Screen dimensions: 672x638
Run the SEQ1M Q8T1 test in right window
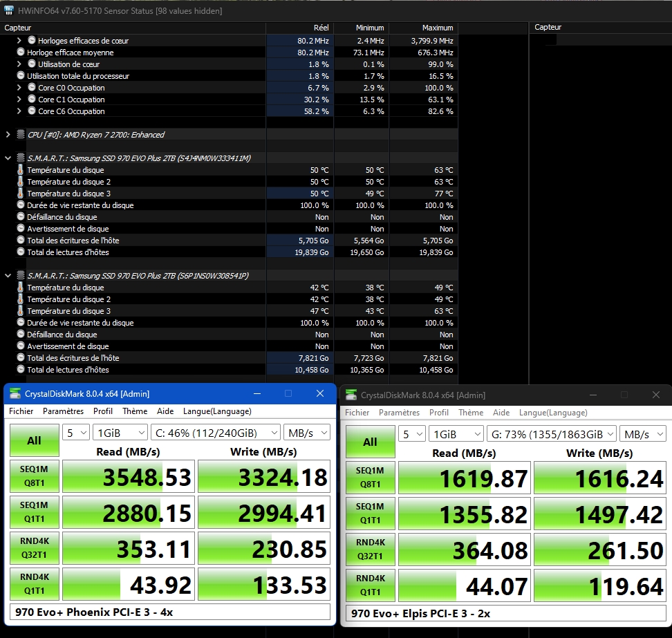pyautogui.click(x=370, y=478)
